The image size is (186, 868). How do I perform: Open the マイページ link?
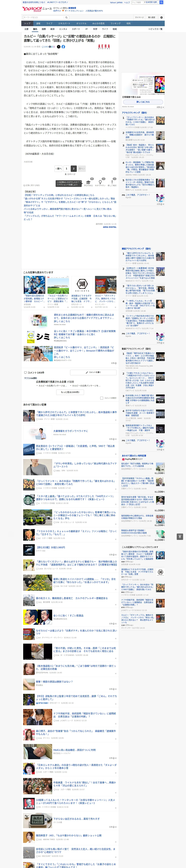[x=139, y=17]
